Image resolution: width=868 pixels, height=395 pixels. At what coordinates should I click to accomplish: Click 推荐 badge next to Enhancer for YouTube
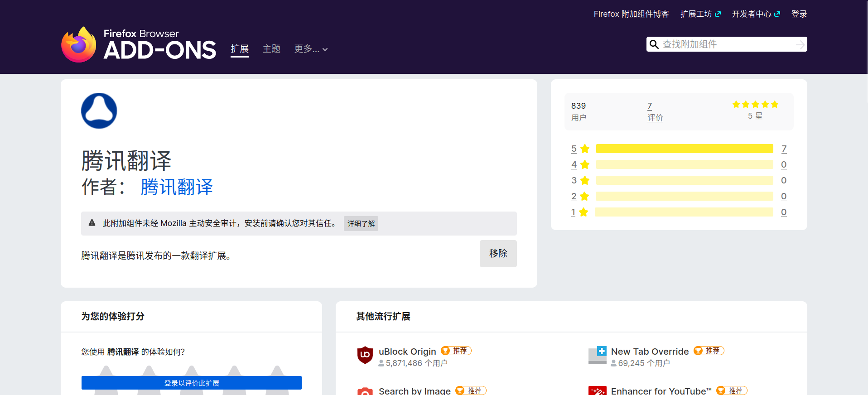tap(732, 390)
